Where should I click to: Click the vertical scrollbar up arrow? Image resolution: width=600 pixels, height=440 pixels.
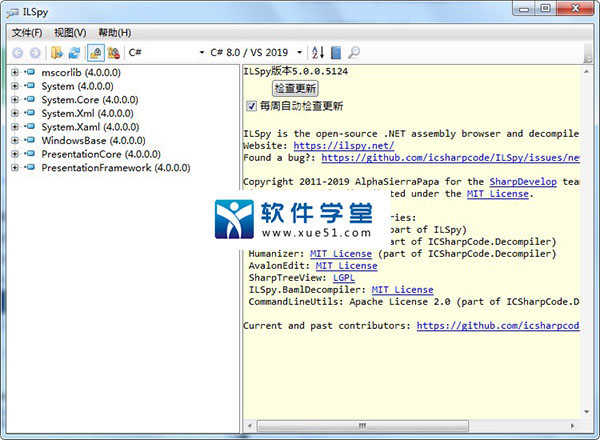click(x=587, y=72)
